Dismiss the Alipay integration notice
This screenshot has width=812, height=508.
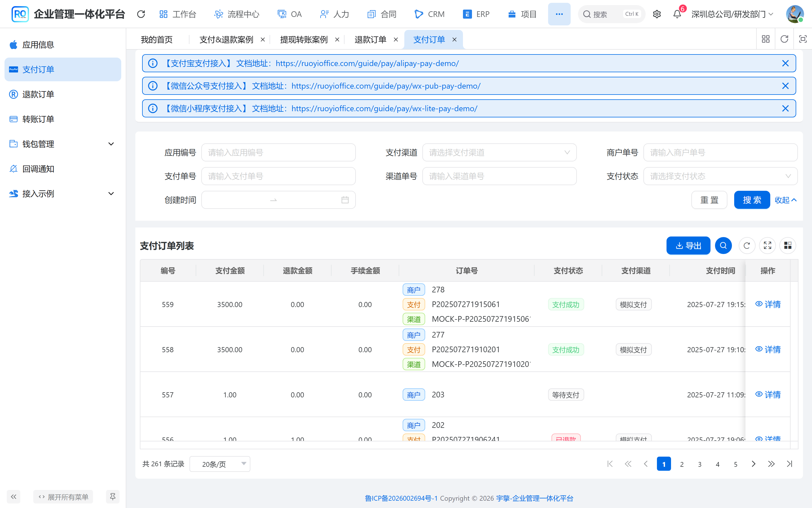(x=785, y=63)
